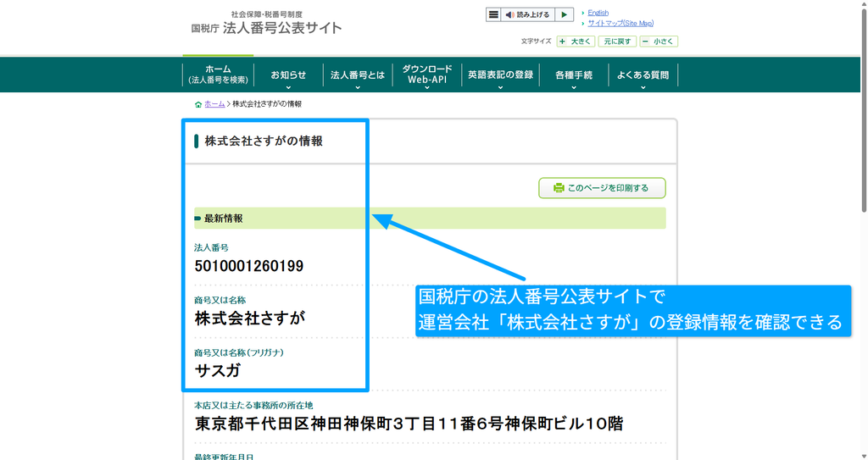
Task: Expand the ダウンロード Web-API menu
Action: pyautogui.click(x=427, y=75)
